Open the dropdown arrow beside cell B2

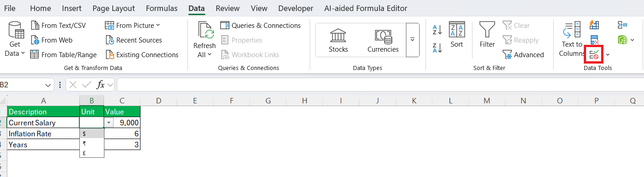point(109,123)
